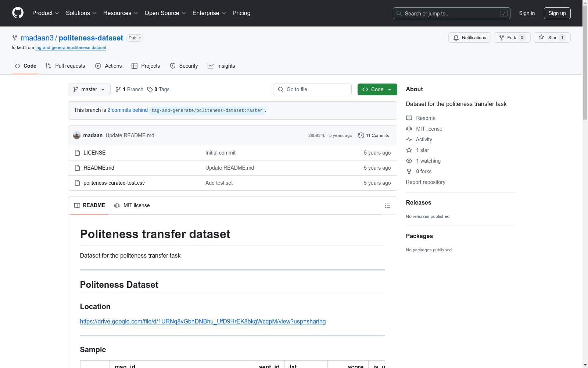The height and width of the screenshot is (368, 588).
Task: Click the tag-and-generate/politeness-dataset:master label
Action: click(207, 110)
